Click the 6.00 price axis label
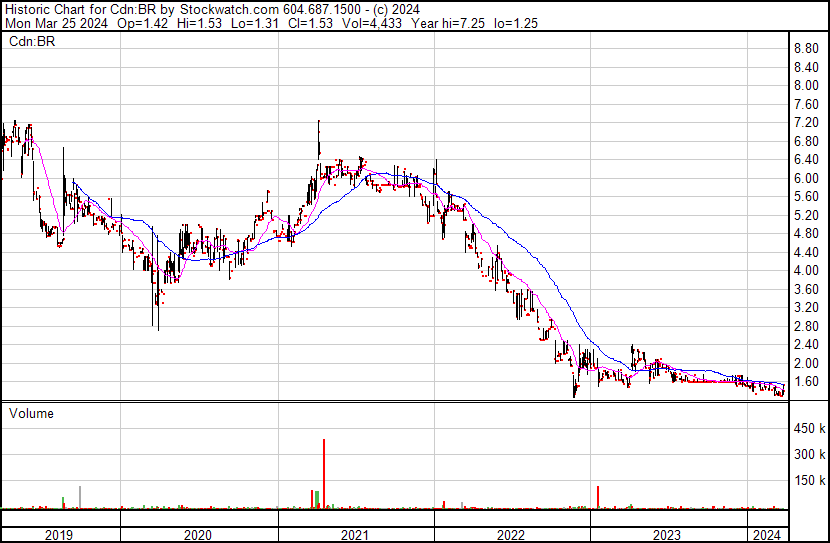Image resolution: width=830 pixels, height=543 pixels. (806, 178)
